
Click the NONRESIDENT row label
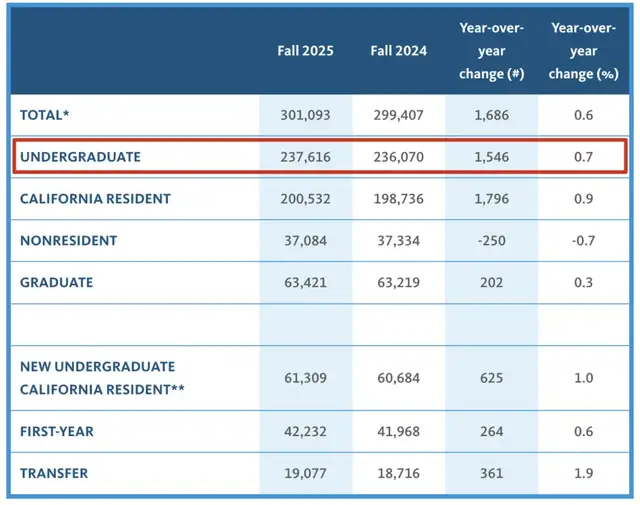tap(68, 241)
